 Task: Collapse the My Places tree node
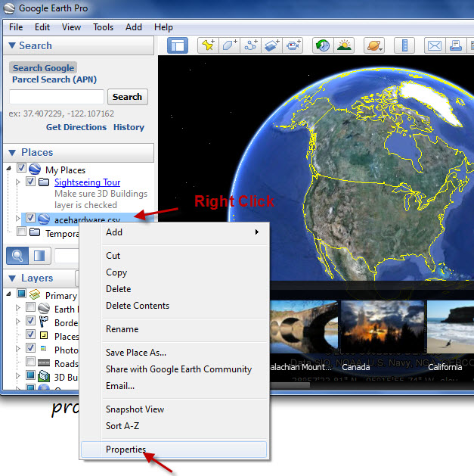tap(9, 168)
